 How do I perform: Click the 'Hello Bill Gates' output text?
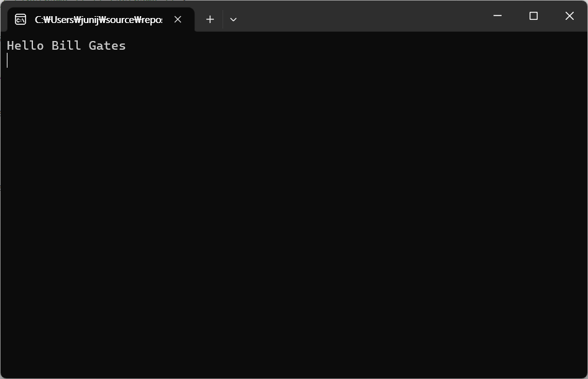point(67,46)
